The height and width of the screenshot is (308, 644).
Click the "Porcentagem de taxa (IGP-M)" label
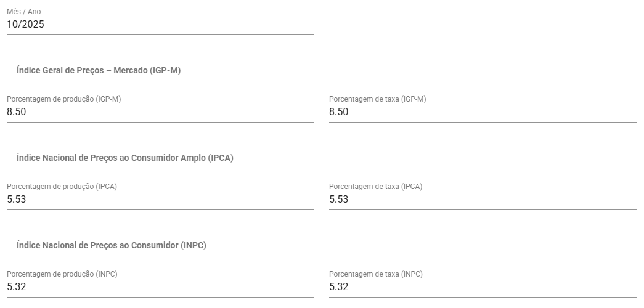[377, 99]
